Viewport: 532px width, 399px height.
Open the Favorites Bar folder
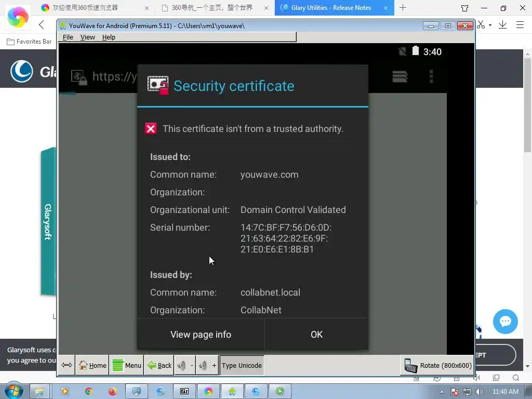point(29,42)
